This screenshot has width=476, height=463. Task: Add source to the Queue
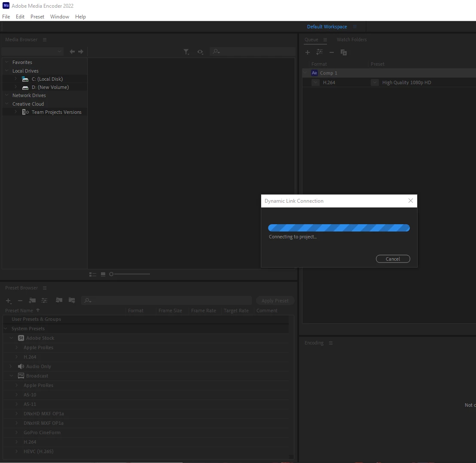tap(308, 52)
